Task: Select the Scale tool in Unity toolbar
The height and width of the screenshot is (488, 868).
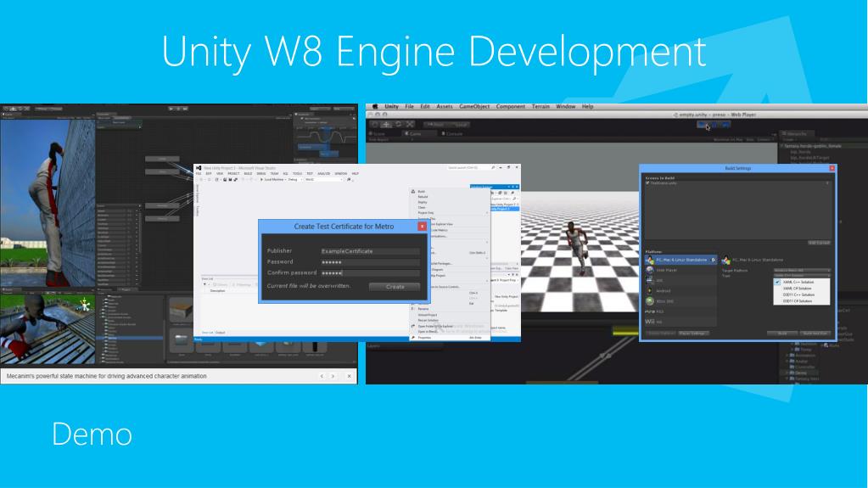Action: pos(410,125)
